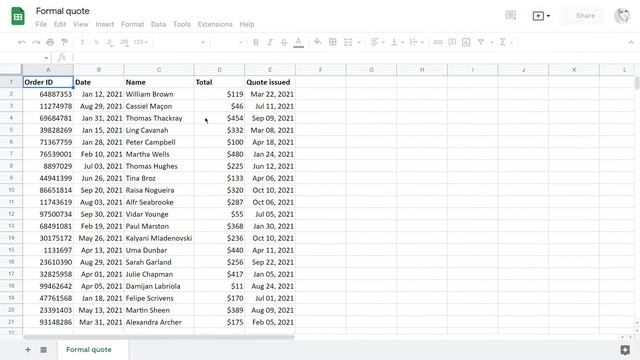Add a new sheet with plus icon
This screenshot has height=360, width=640.
click(x=28, y=349)
